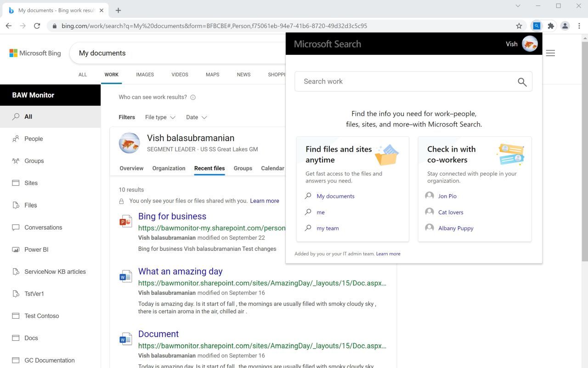Click the Word icon beside Document result
The image size is (588, 368).
tap(125, 339)
